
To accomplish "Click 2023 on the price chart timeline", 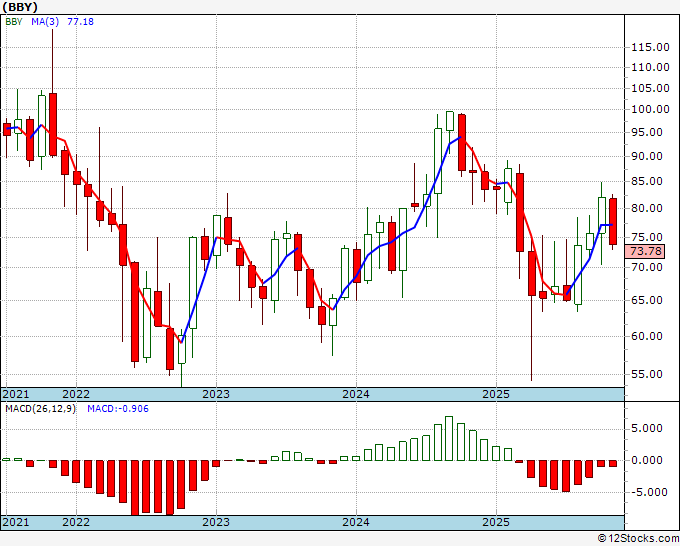I will [216, 394].
